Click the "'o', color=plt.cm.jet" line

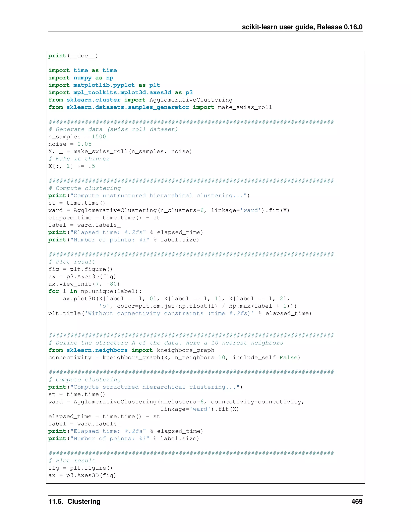point(198,306)
